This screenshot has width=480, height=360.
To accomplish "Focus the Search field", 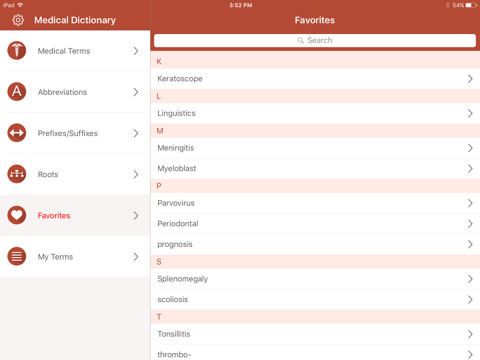I will [315, 40].
